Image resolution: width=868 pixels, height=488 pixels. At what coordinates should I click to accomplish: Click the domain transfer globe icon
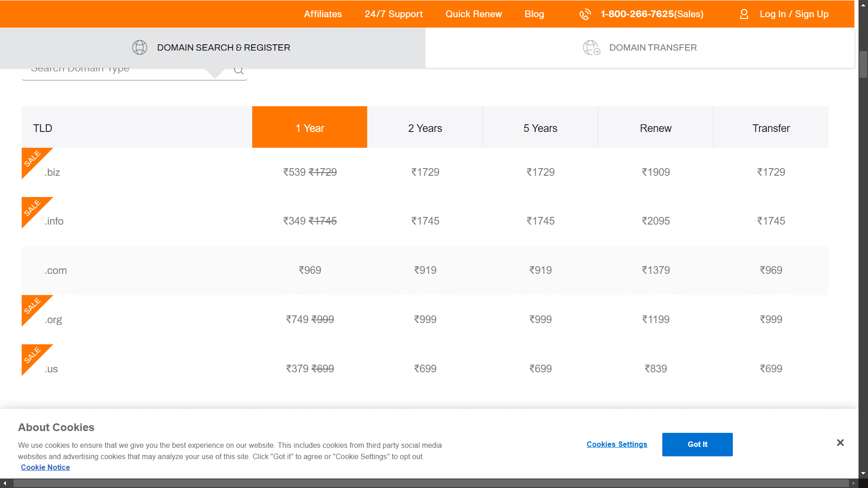click(x=591, y=47)
